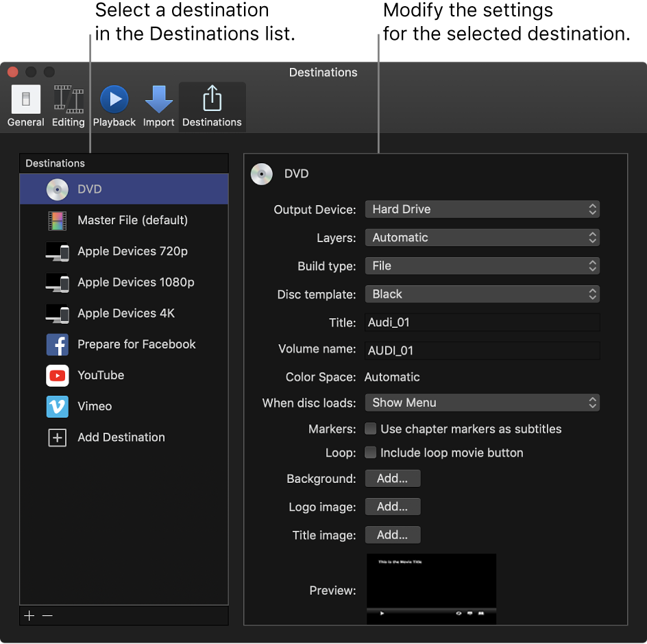Enable Use chapter markers as subtitles
This screenshot has width=647, height=644.
click(x=371, y=429)
